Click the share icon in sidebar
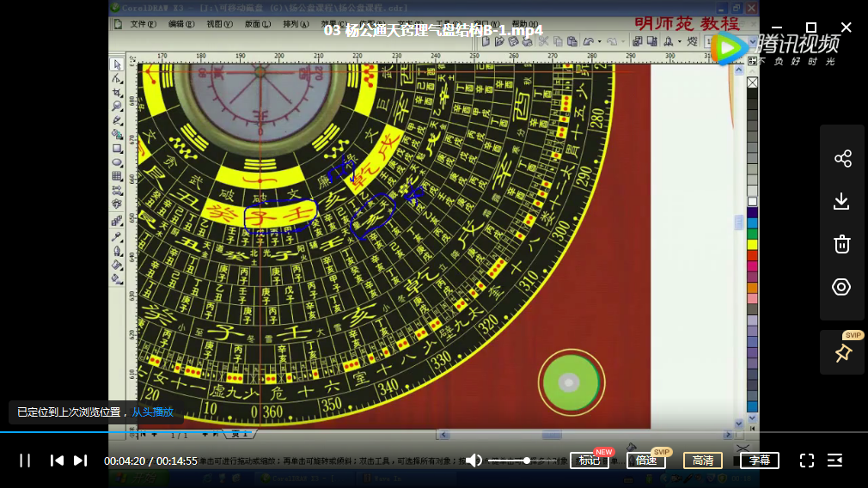Image resolution: width=868 pixels, height=488 pixels. point(842,158)
